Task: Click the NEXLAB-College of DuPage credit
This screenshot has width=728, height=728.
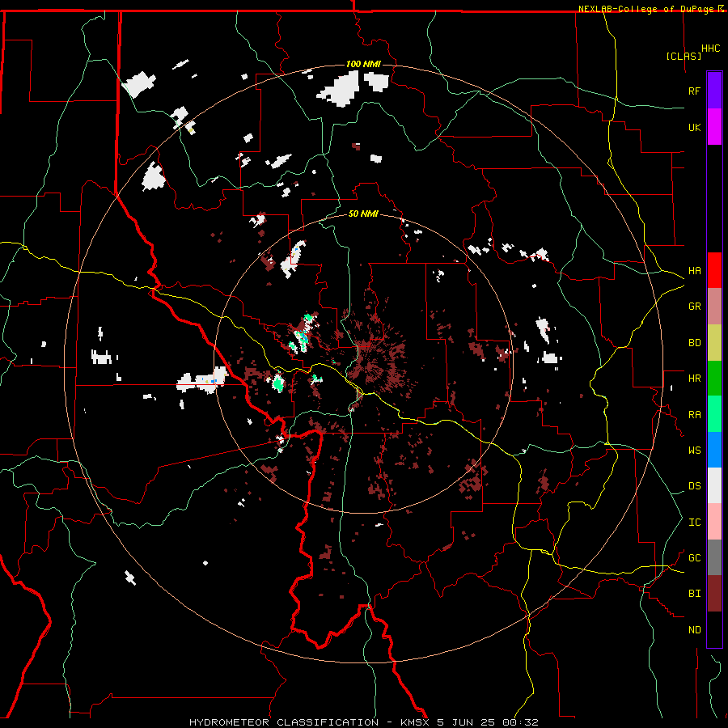Action: (645, 9)
